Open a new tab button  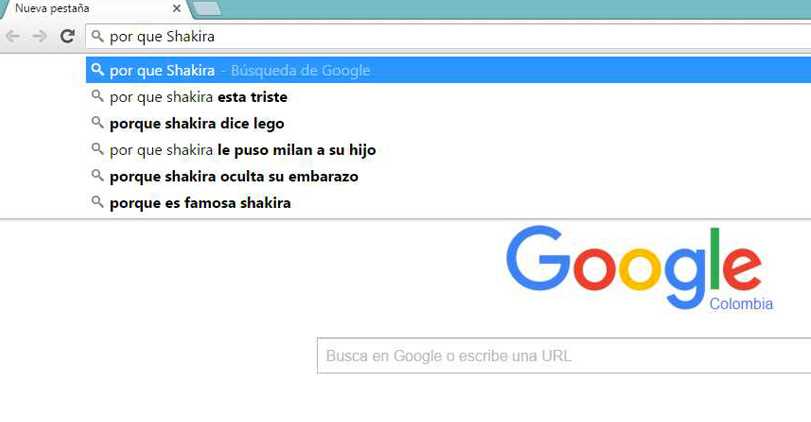click(207, 8)
